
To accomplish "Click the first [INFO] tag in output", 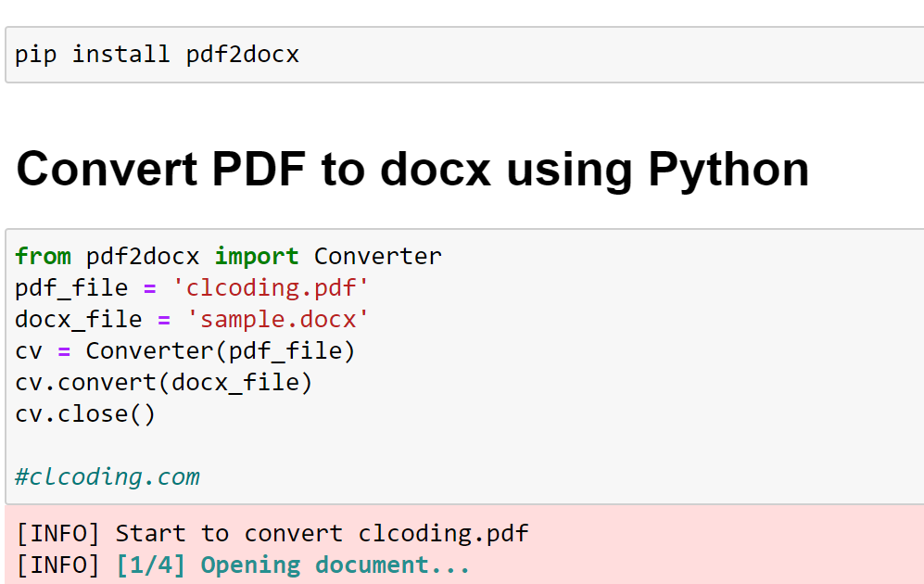I will coord(57,533).
